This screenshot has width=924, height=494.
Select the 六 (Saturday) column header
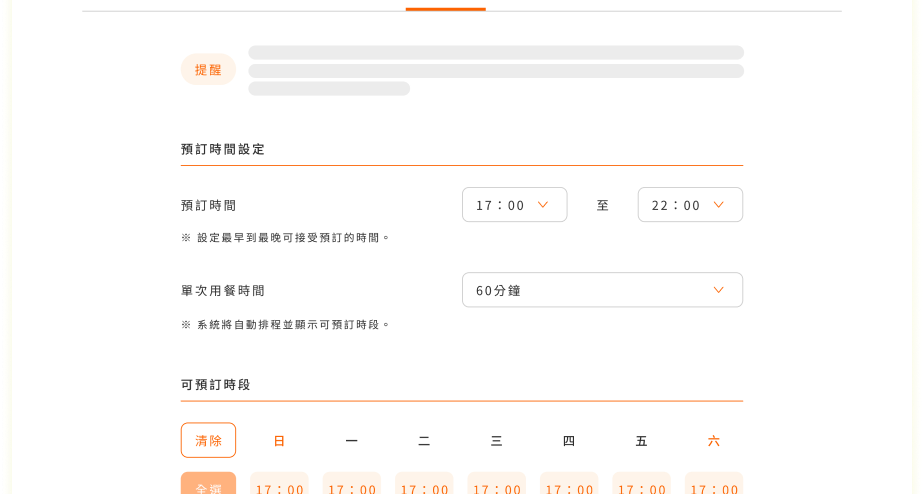[x=714, y=441]
